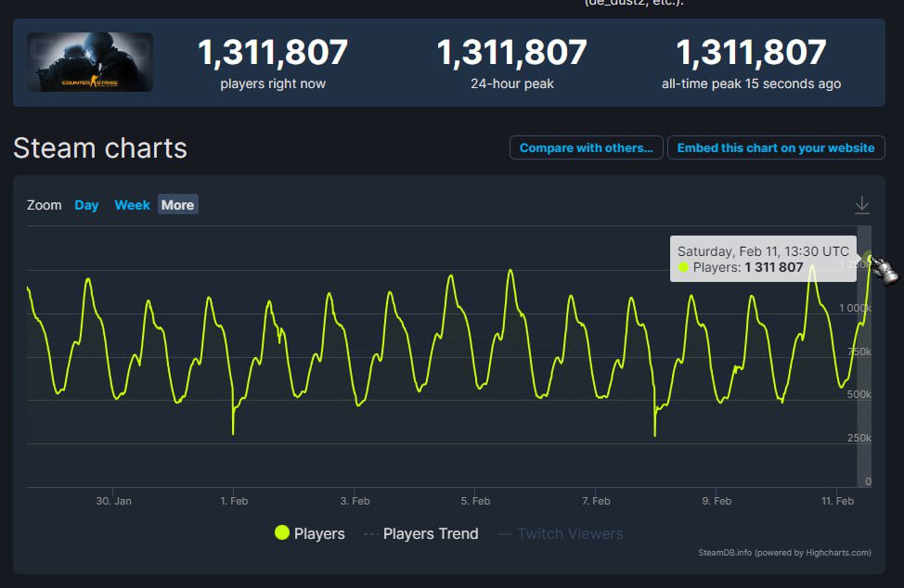This screenshot has width=904, height=588.
Task: Click the Steam charts heading
Action: 100,148
